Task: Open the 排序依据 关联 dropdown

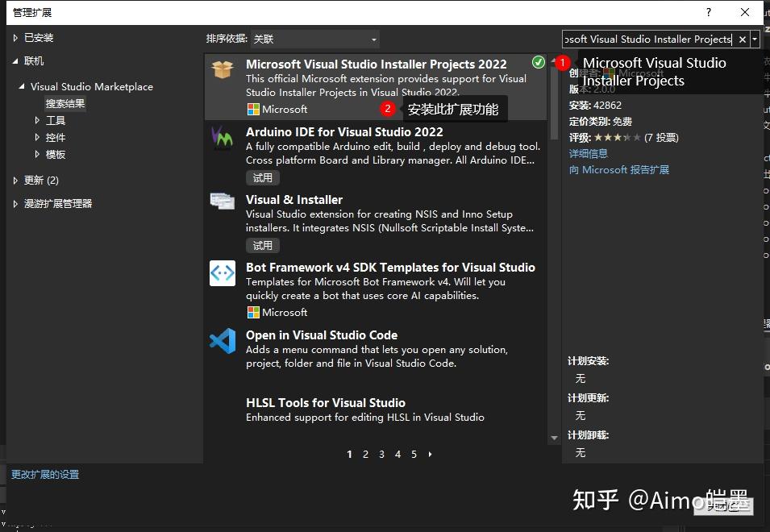Action: (x=314, y=39)
